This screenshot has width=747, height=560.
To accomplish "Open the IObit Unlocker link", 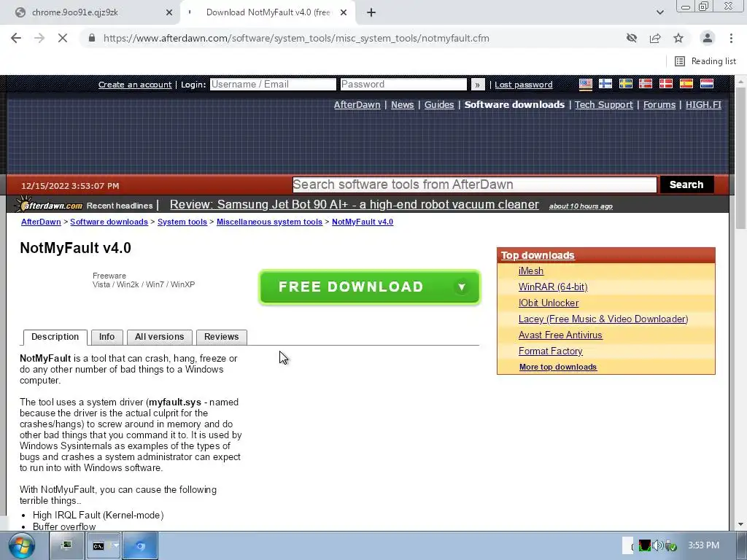I will tap(549, 303).
